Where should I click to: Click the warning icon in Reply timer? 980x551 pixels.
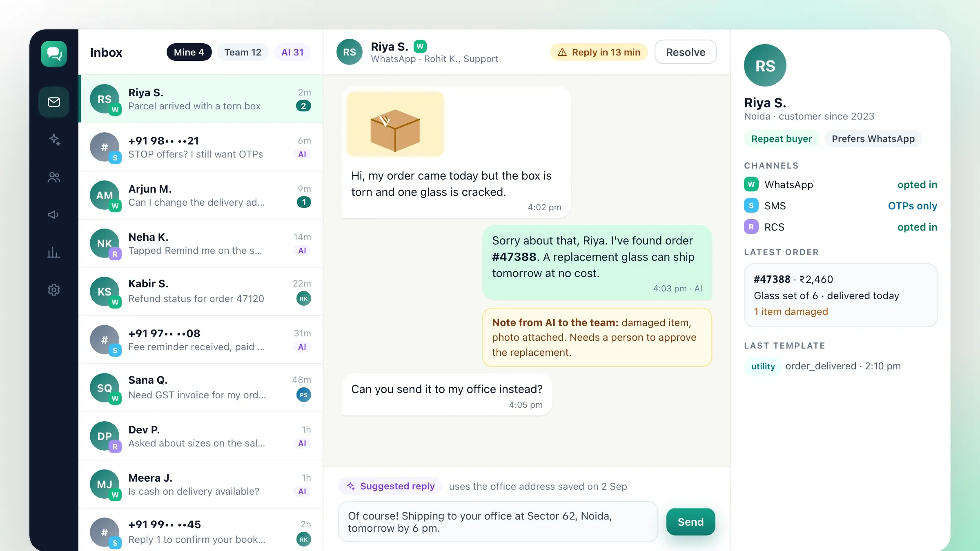pyautogui.click(x=562, y=52)
